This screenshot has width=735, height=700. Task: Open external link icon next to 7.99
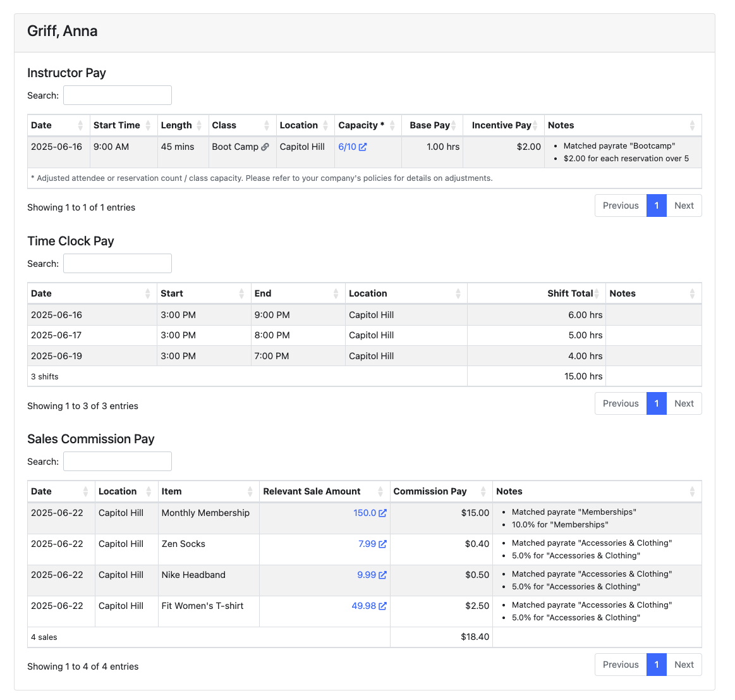382,544
